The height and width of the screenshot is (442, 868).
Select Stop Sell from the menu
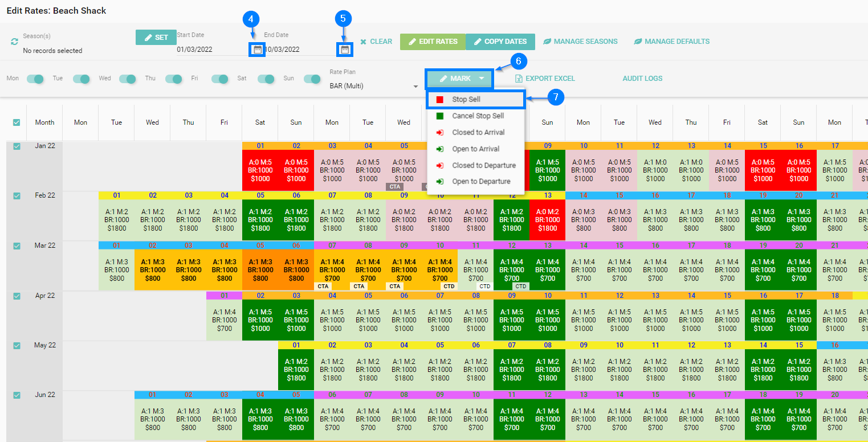[466, 100]
